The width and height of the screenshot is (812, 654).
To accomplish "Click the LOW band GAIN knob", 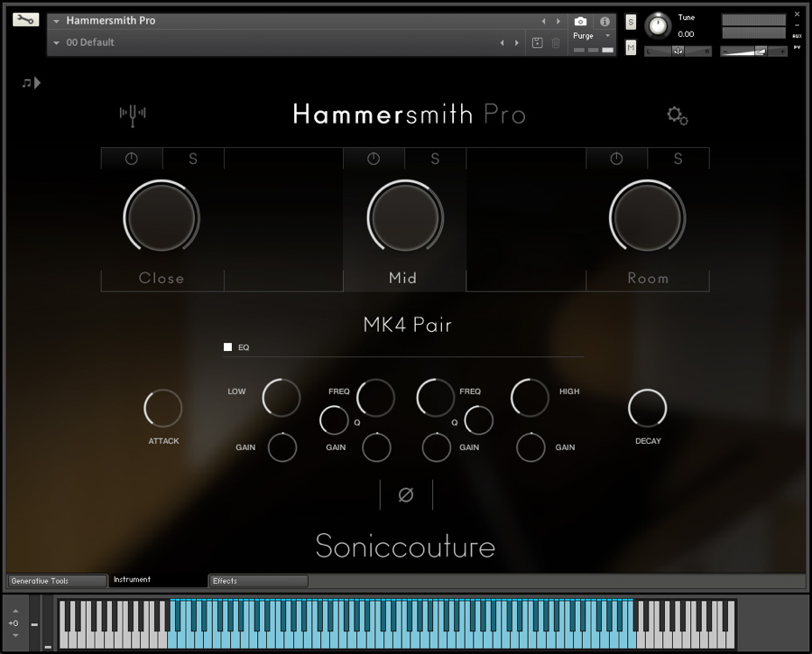I will pyautogui.click(x=282, y=447).
